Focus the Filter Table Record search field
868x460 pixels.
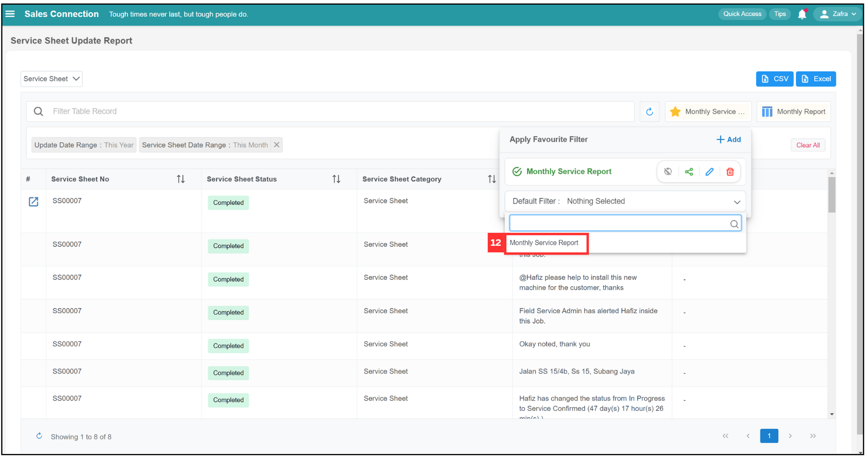click(x=330, y=112)
